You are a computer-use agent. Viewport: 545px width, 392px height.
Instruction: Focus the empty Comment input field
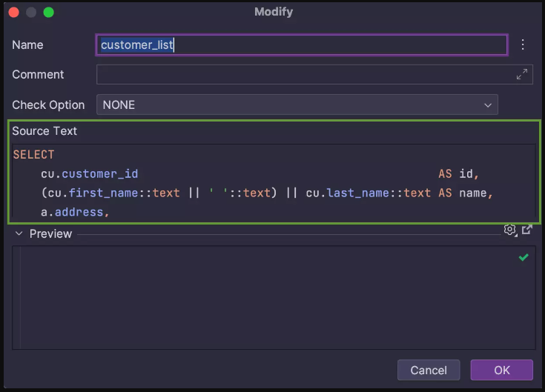coord(304,75)
